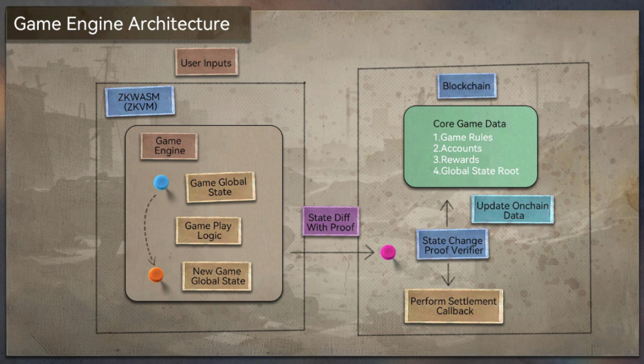Click the User Inputs label
The height and width of the screenshot is (364, 644).
tap(206, 62)
